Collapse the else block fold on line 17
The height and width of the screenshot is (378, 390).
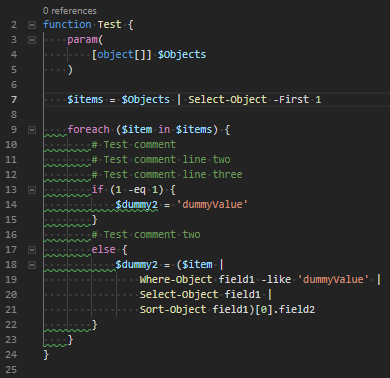(x=32, y=250)
